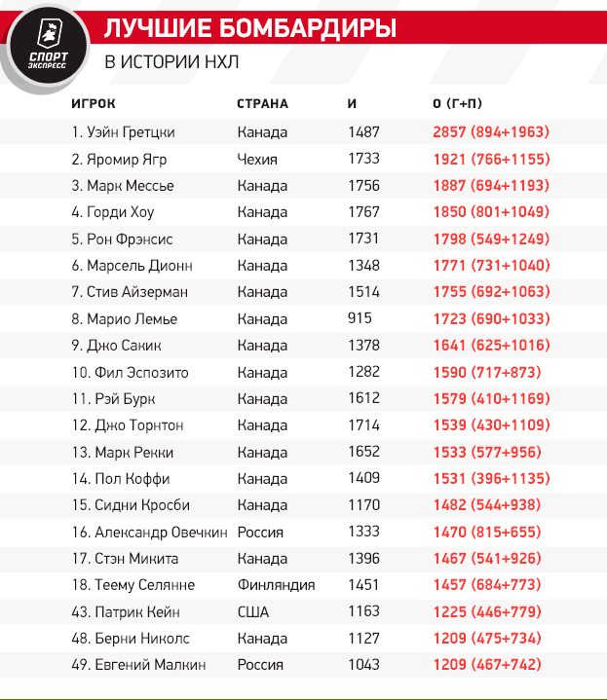Select games value 915 for Марио Лемье
The width and height of the screenshot is (607, 700).
click(360, 318)
